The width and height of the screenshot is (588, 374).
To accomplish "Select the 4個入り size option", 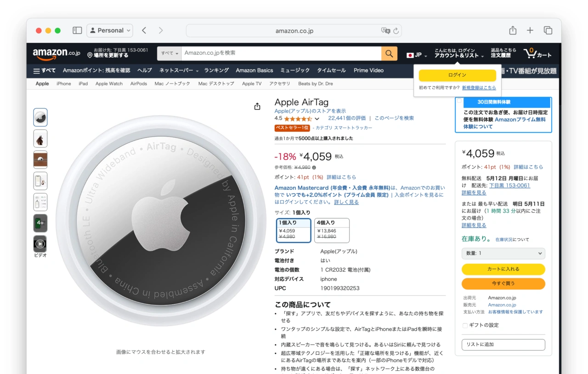I will pos(332,230).
